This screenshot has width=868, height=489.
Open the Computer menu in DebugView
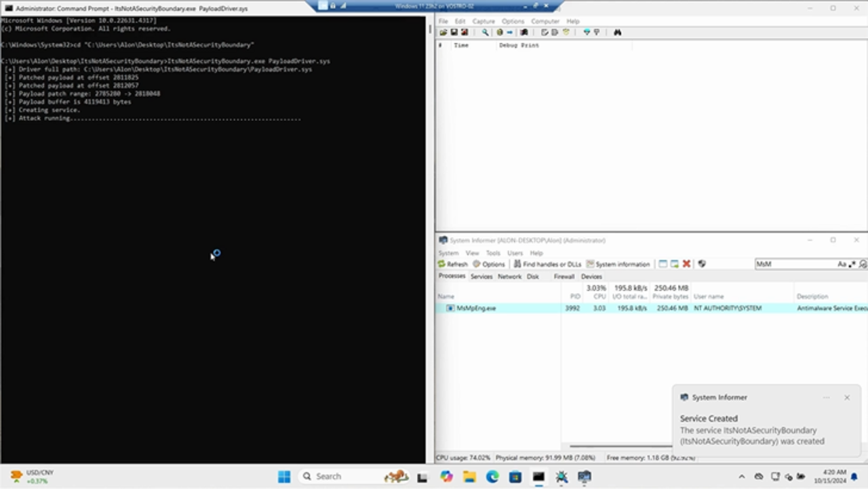[545, 22]
